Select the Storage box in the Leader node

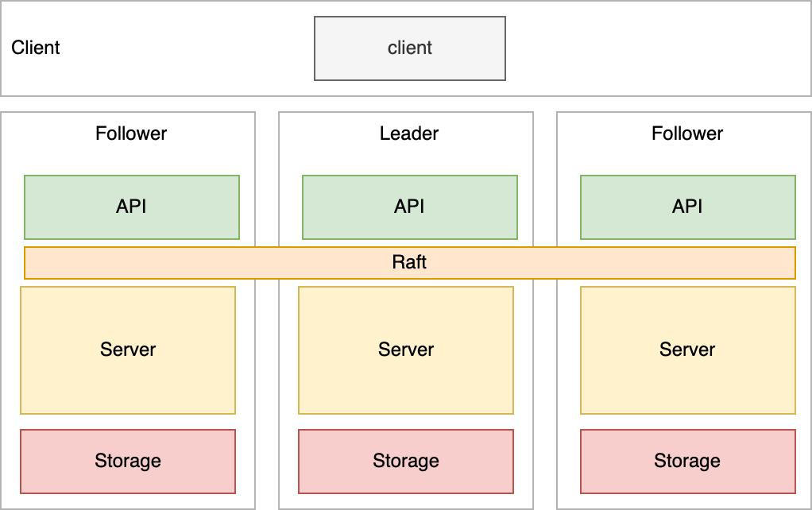pos(405,462)
